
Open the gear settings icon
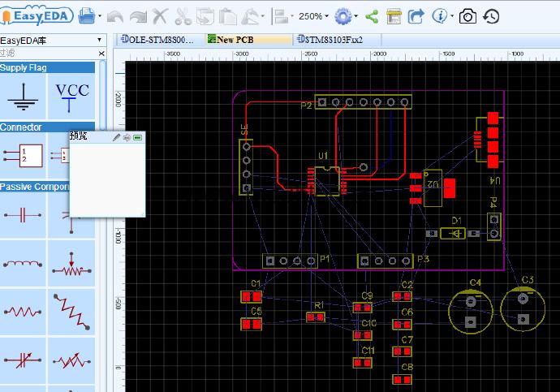343,16
